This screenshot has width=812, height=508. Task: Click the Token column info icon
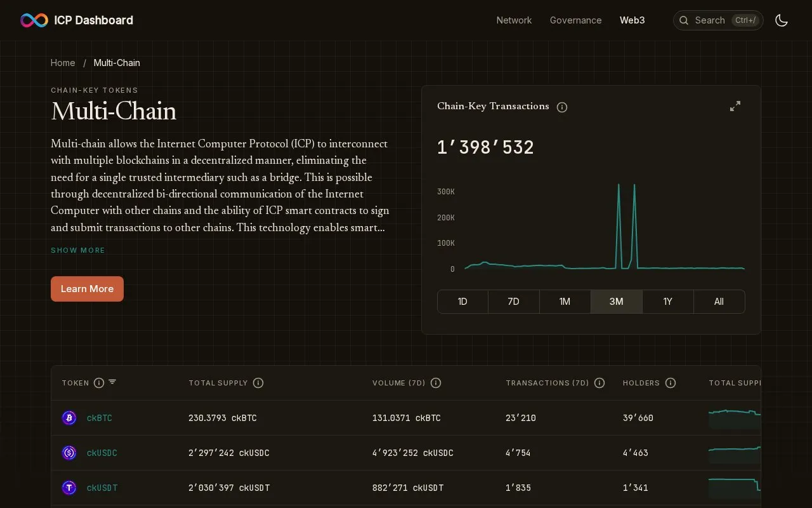99,383
